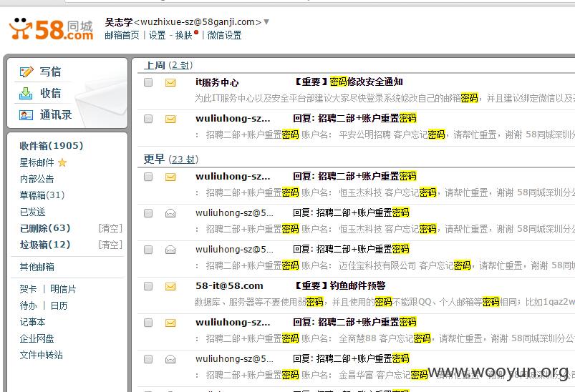The image size is (575, 392).
Task: Open 文件中转站 link
Action: (41, 355)
